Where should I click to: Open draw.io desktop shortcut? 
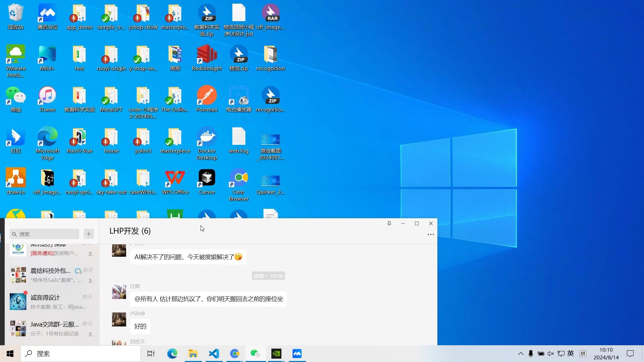coord(15,182)
